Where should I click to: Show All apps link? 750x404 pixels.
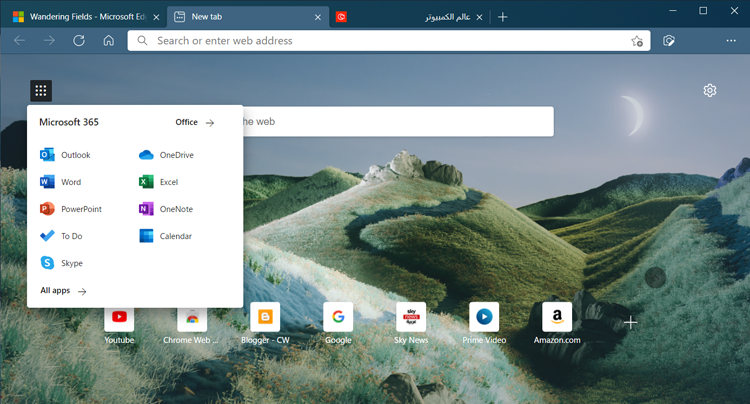pyautogui.click(x=63, y=291)
